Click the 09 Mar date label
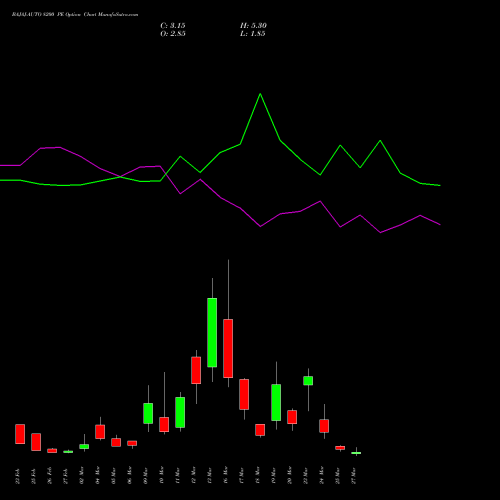 pos(146,475)
